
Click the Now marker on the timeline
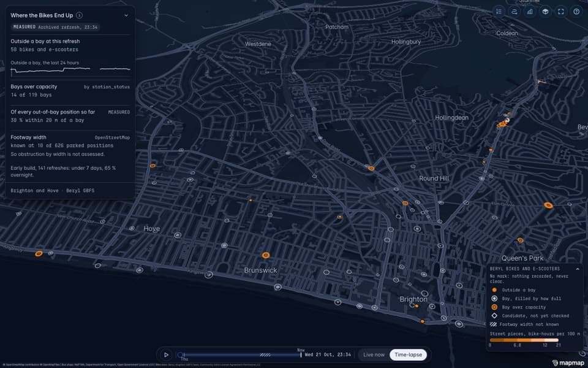tap(301, 353)
